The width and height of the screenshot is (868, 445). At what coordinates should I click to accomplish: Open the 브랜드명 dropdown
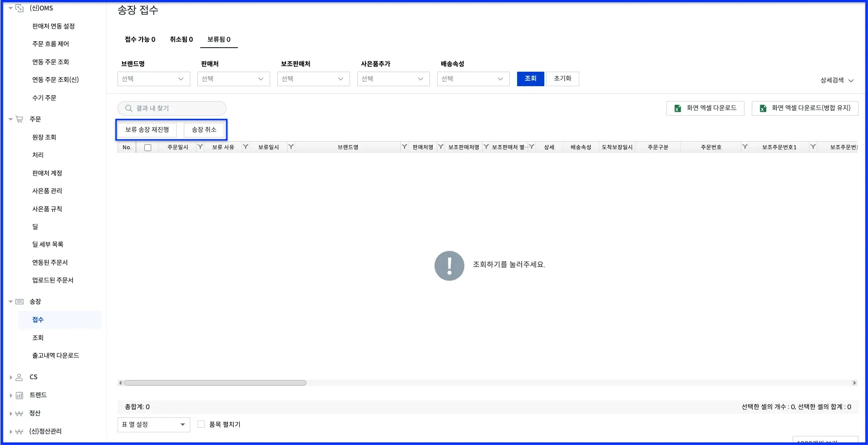pyautogui.click(x=154, y=79)
